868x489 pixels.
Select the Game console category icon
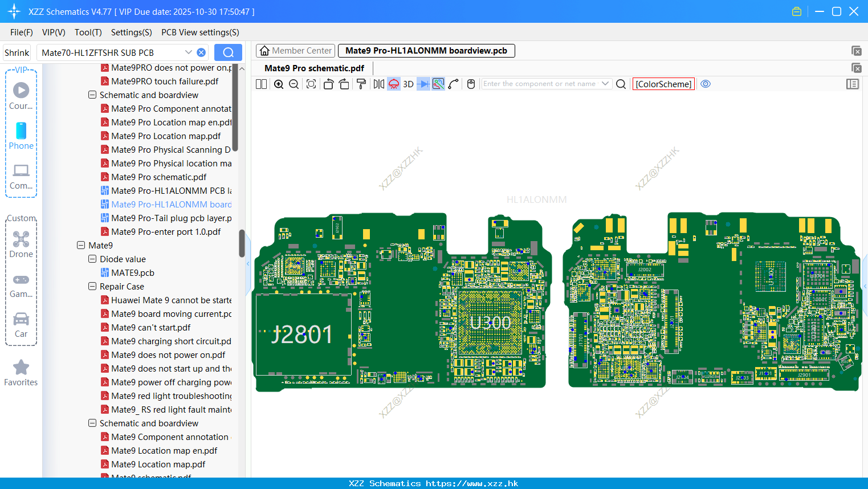pyautogui.click(x=21, y=286)
